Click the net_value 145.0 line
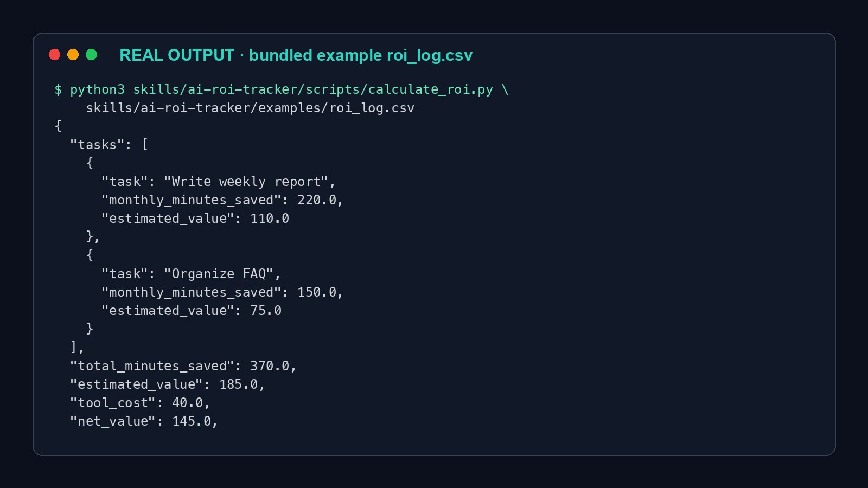Image resolution: width=868 pixels, height=488 pixels. (x=144, y=421)
